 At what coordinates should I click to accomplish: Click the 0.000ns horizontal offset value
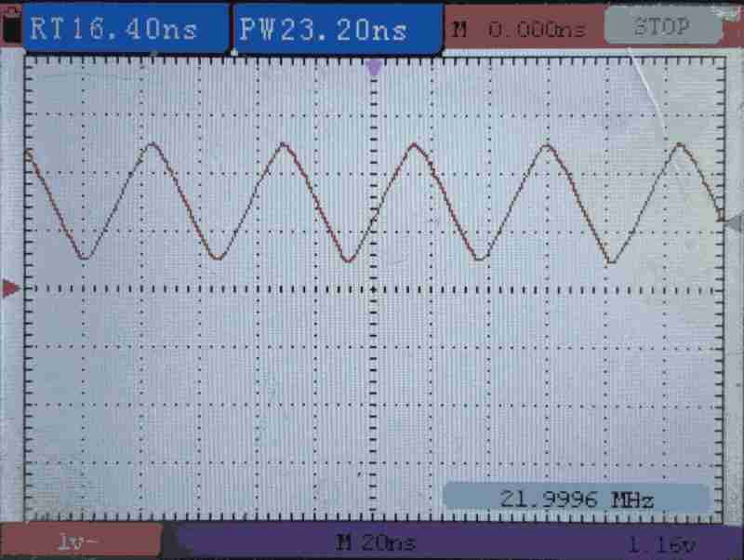point(537,30)
